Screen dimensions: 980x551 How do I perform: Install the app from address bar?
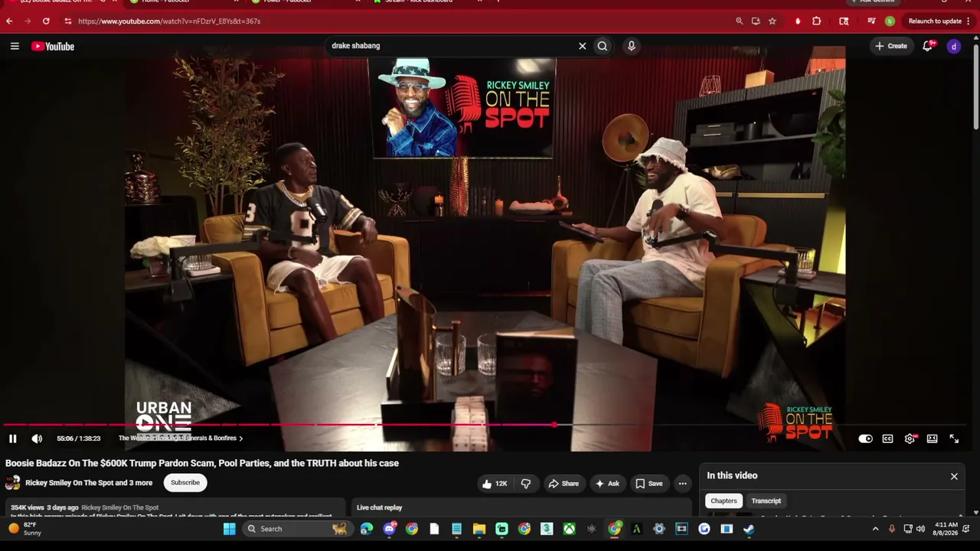(x=756, y=21)
